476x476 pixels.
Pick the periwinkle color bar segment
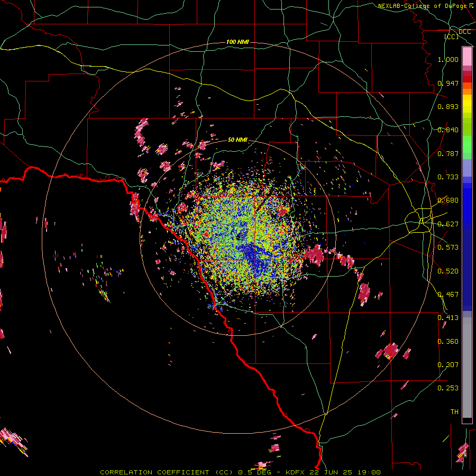467,168
